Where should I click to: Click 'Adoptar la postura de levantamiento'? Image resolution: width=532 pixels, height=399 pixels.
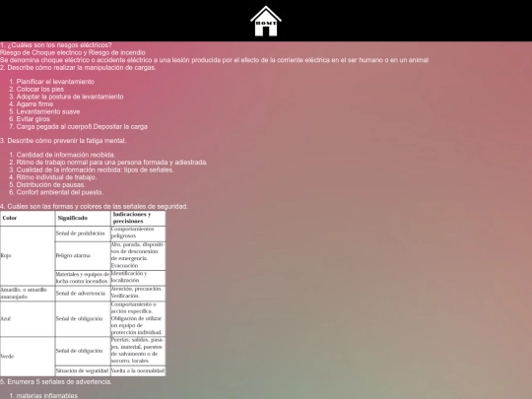point(70,97)
